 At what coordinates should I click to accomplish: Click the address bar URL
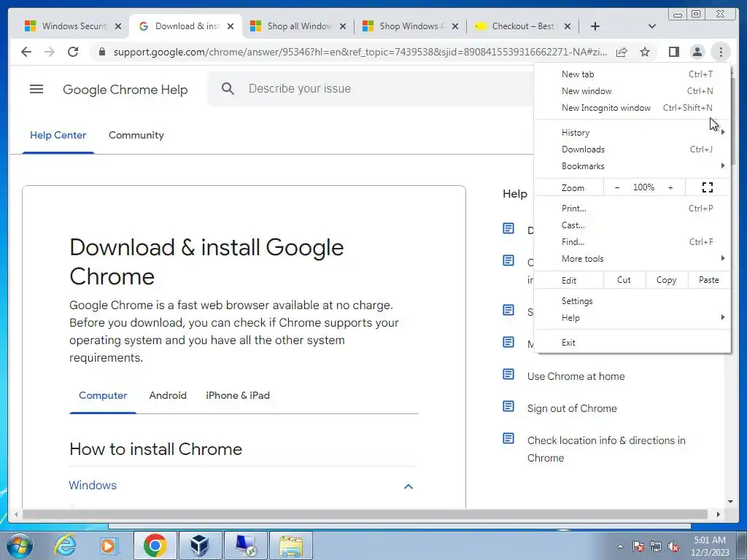[x=360, y=52]
